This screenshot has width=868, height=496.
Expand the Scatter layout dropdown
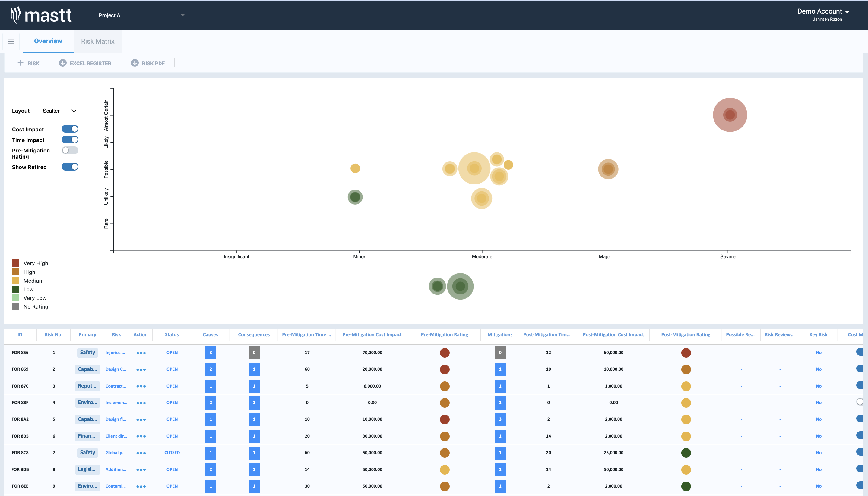[x=59, y=111]
